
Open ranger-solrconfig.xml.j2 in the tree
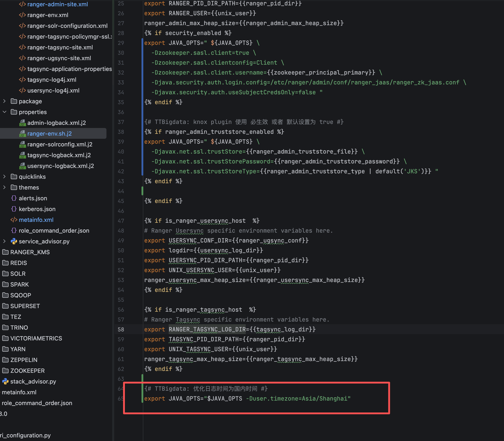click(x=60, y=144)
